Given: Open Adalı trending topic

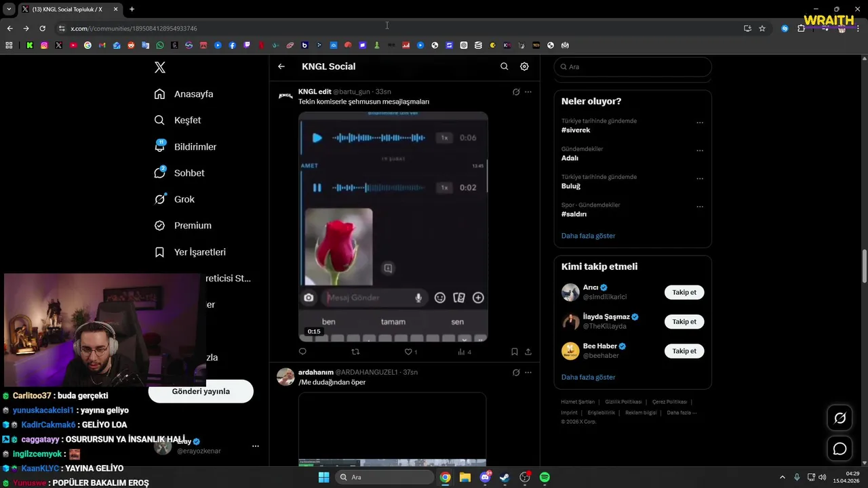Looking at the screenshot, I should (570, 158).
